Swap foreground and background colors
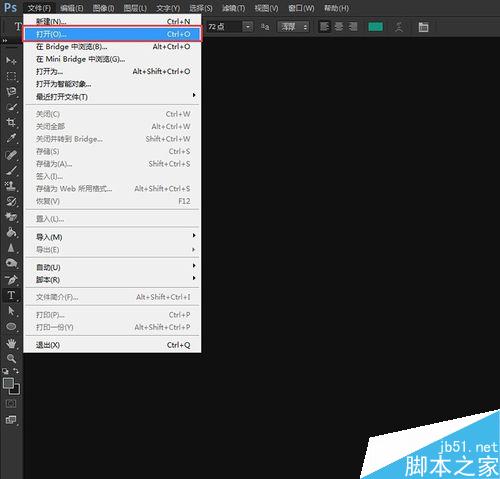Screen dimensions: 500x479 pyautogui.click(x=16, y=371)
